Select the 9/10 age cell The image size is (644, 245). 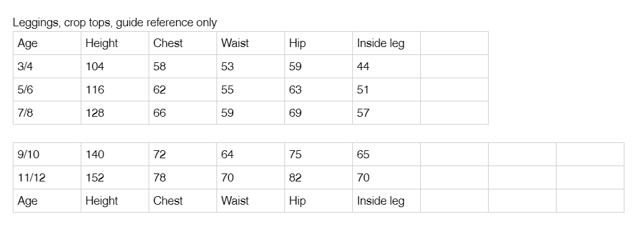[x=47, y=155]
